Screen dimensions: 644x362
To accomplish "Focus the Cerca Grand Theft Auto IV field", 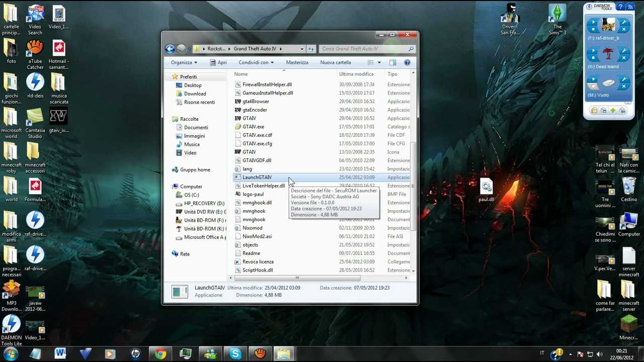I will coord(367,49).
